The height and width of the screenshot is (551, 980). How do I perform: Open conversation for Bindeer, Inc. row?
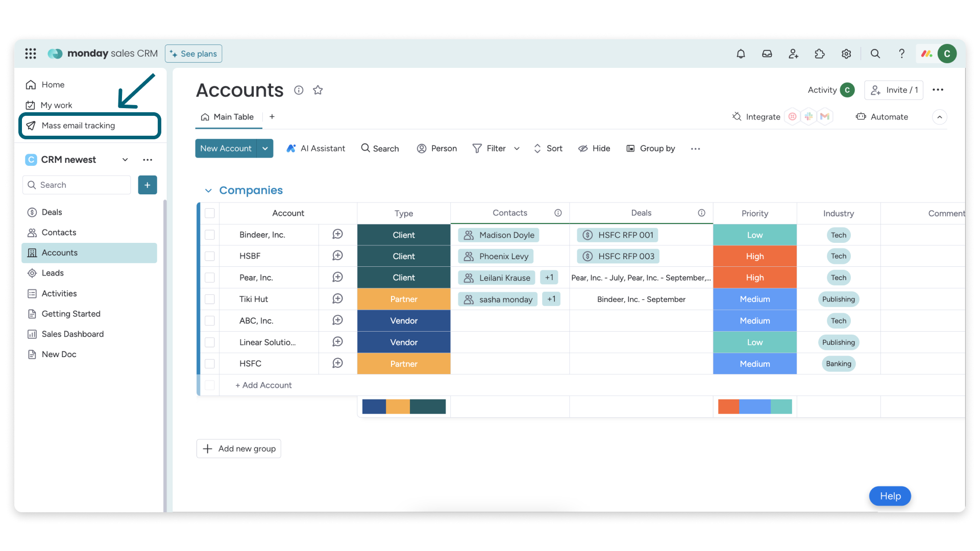(x=337, y=235)
